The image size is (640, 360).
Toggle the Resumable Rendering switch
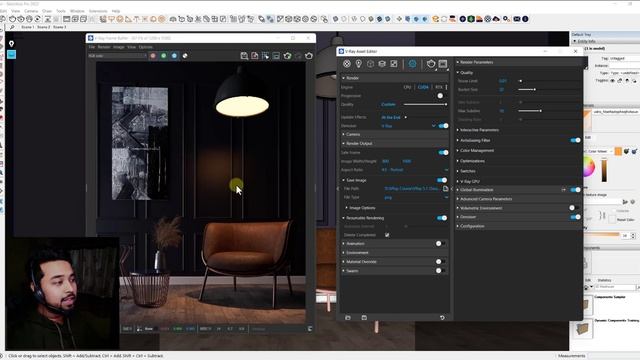point(442,218)
